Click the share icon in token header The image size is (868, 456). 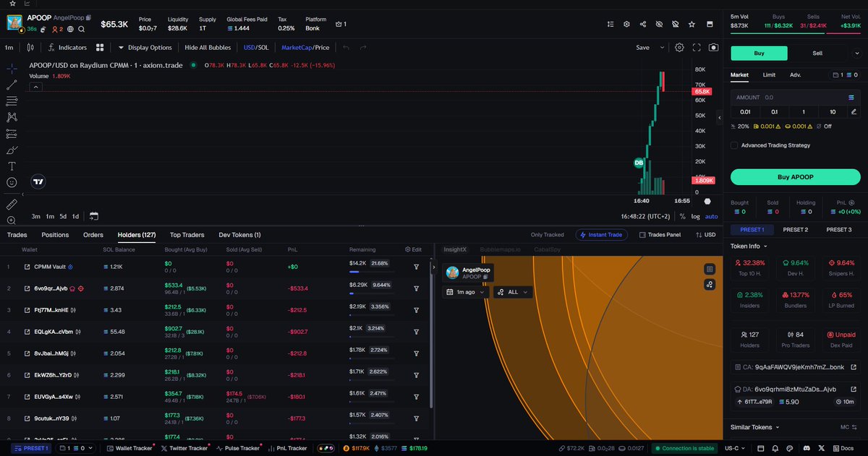643,25
